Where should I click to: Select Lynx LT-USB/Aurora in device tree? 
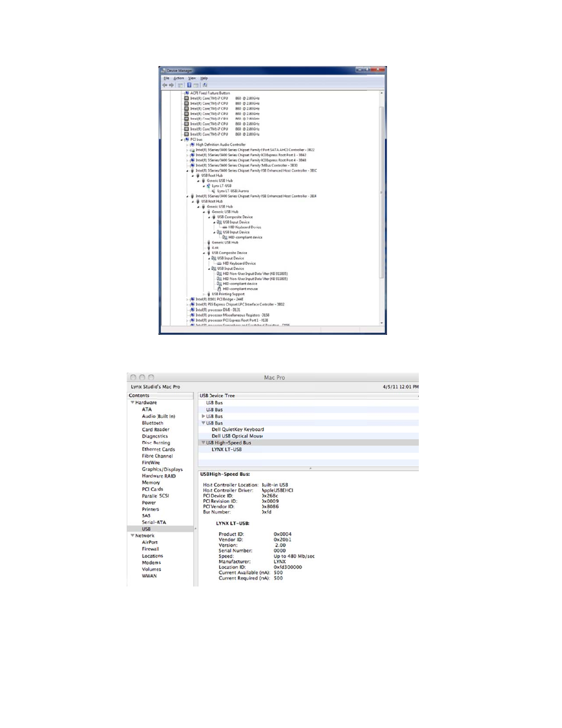(233, 191)
